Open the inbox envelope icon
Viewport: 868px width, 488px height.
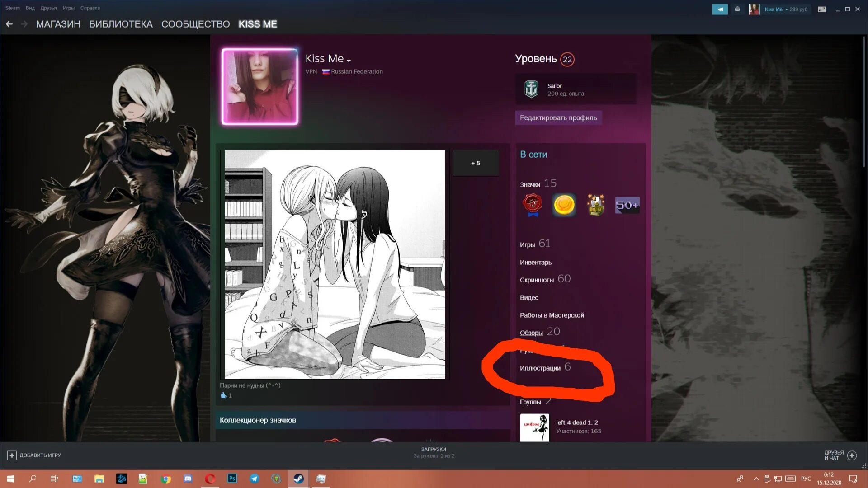(737, 9)
